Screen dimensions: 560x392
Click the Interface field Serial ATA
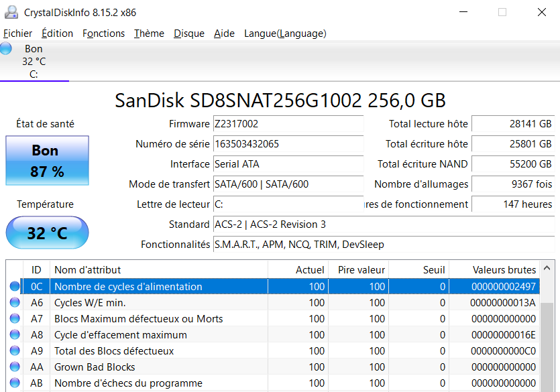(x=288, y=164)
